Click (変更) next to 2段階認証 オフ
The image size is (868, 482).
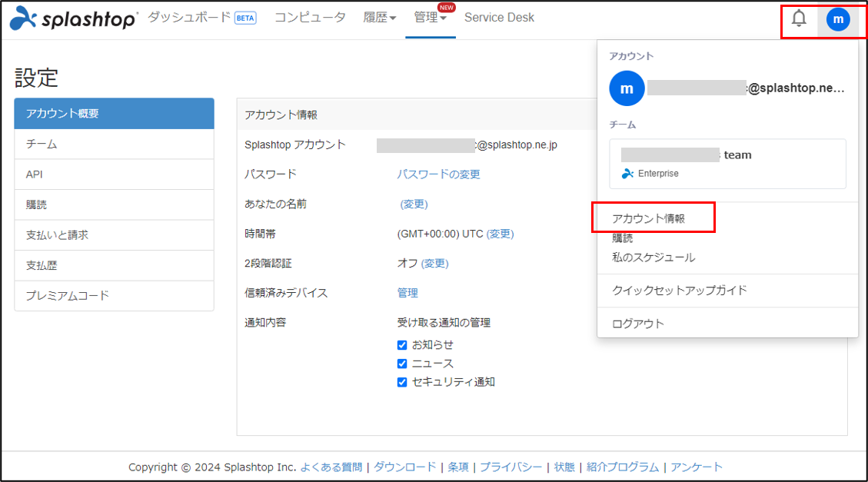(x=434, y=264)
